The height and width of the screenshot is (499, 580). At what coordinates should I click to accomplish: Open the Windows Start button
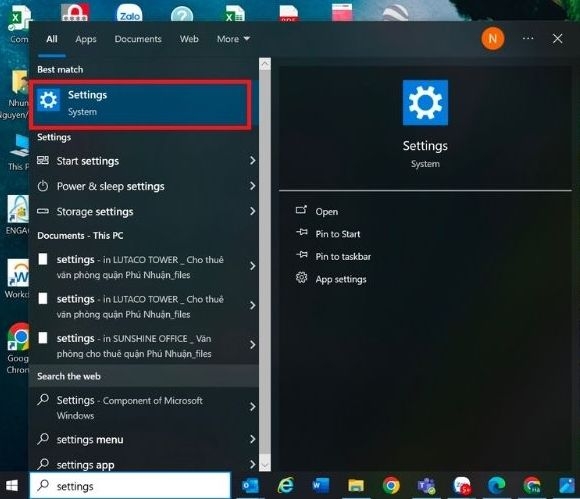(12, 486)
